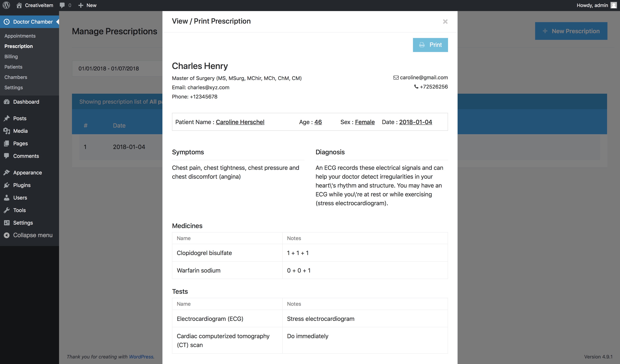Image resolution: width=620 pixels, height=364 pixels.
Task: Click the Plugins plug icon
Action: [x=7, y=185]
